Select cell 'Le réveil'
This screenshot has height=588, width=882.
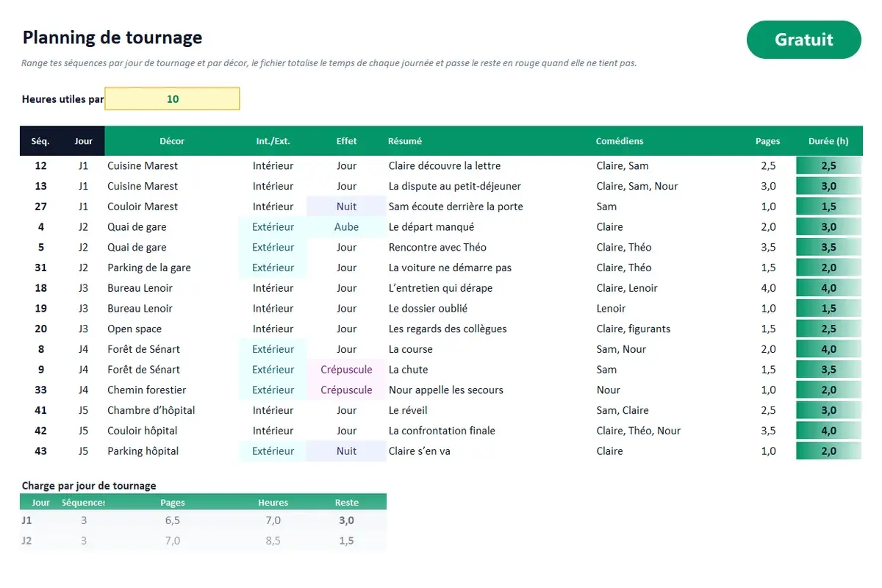tap(408, 411)
